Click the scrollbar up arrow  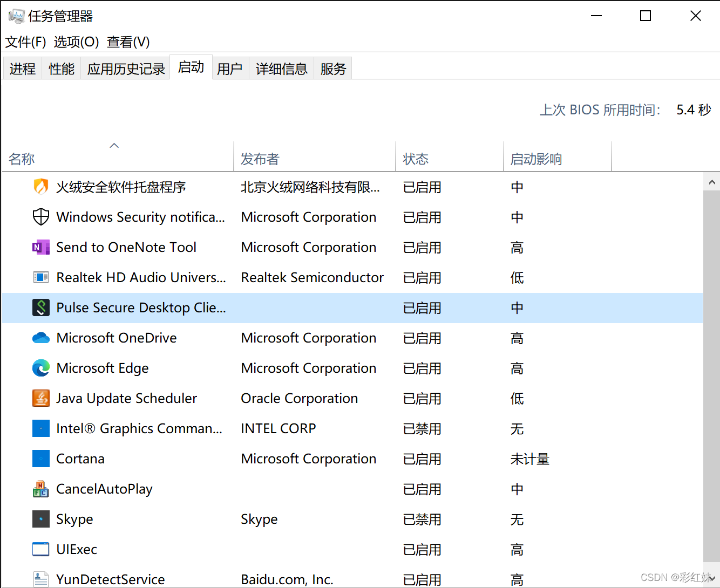712,182
